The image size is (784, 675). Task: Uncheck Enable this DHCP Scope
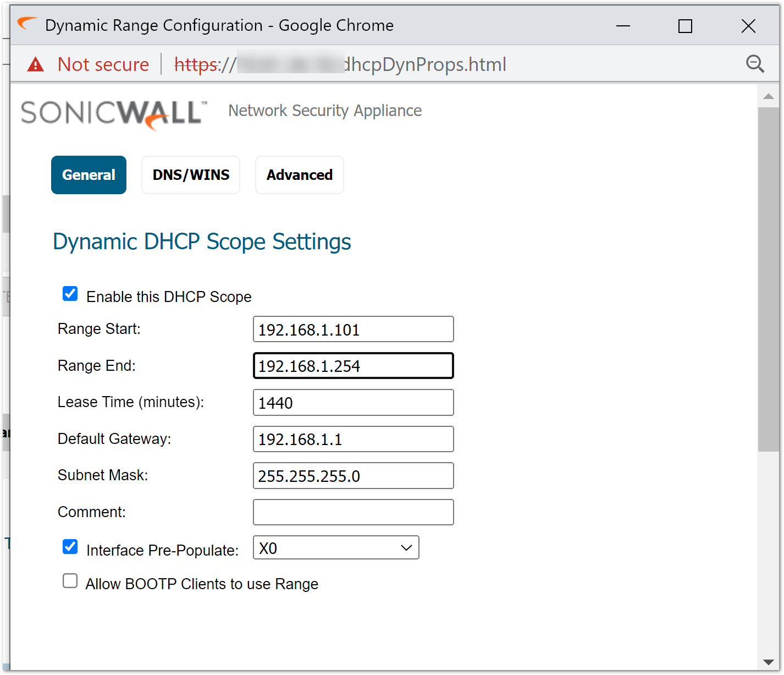click(x=70, y=294)
